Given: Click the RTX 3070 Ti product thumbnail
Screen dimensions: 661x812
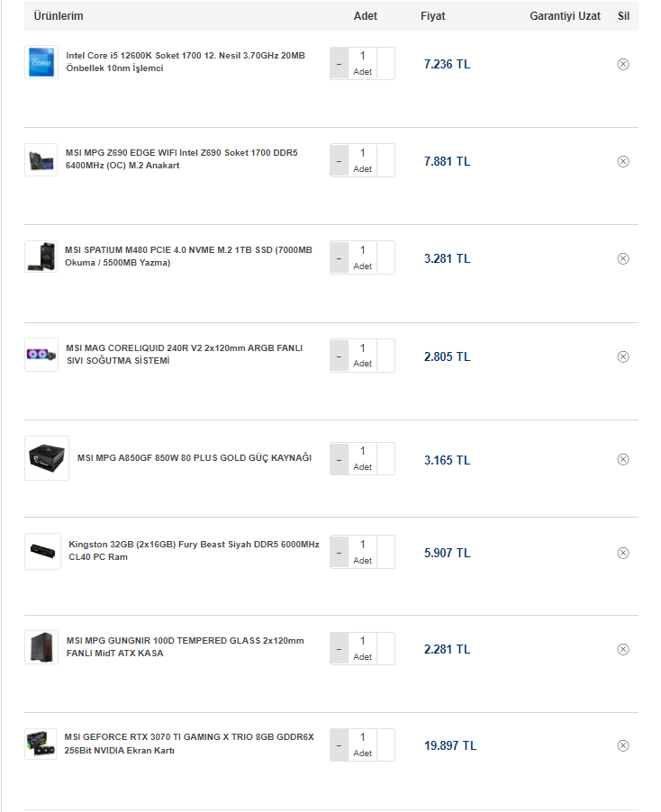Looking at the screenshot, I should [x=41, y=744].
